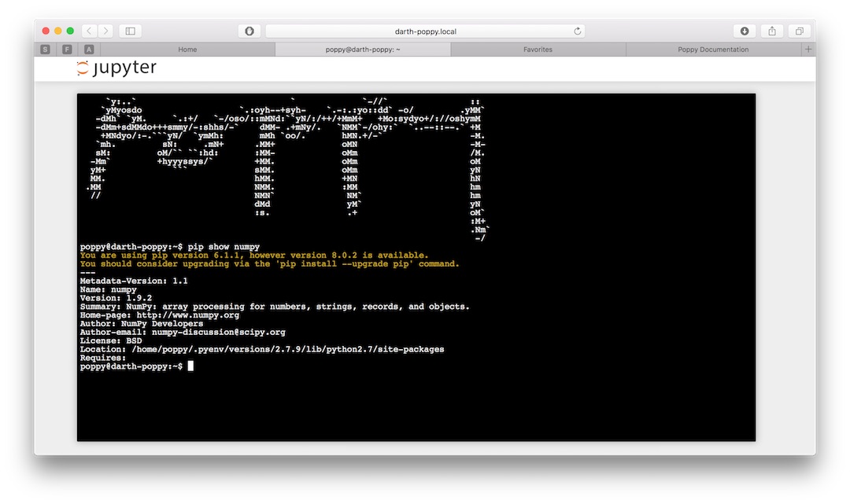This screenshot has height=504, width=850.
Task: Click the site-packages Location path line
Action: click(x=262, y=350)
